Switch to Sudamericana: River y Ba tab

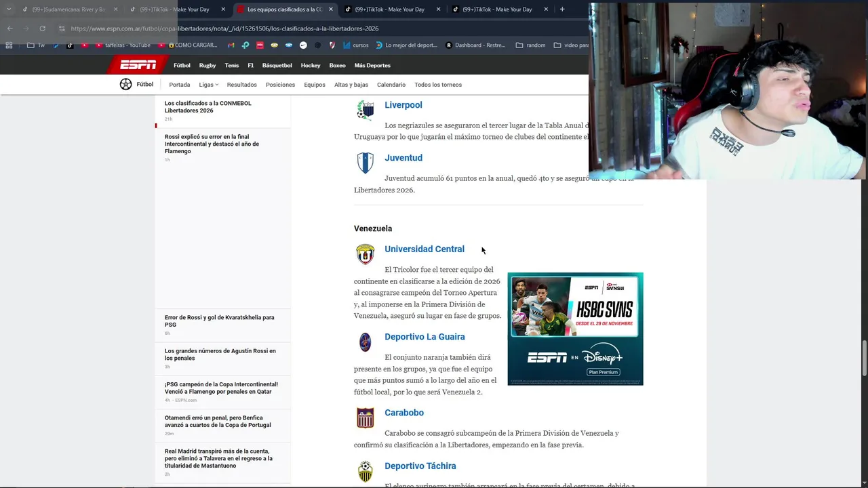[x=69, y=9]
